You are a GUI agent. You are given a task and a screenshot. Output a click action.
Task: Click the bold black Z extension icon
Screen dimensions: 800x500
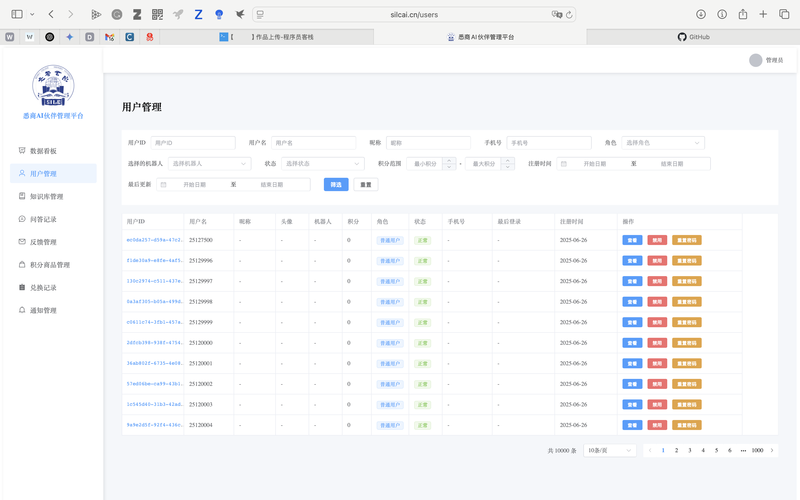click(x=137, y=14)
